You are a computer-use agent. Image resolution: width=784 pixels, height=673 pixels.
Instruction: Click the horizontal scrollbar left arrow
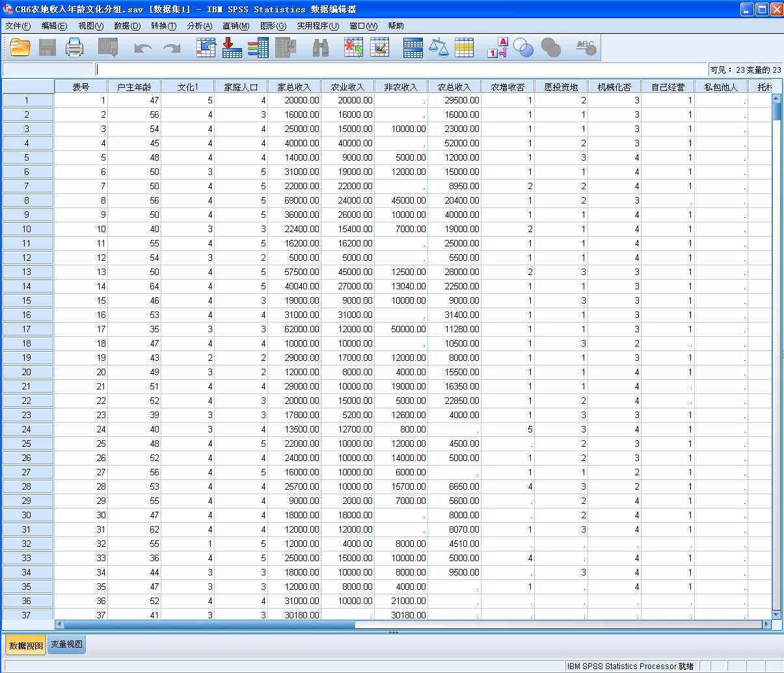tap(60, 624)
